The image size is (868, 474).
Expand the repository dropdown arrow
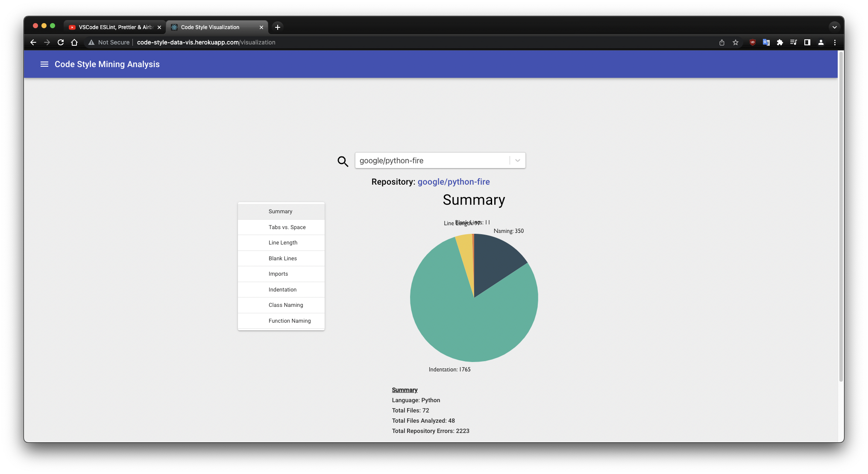point(517,161)
